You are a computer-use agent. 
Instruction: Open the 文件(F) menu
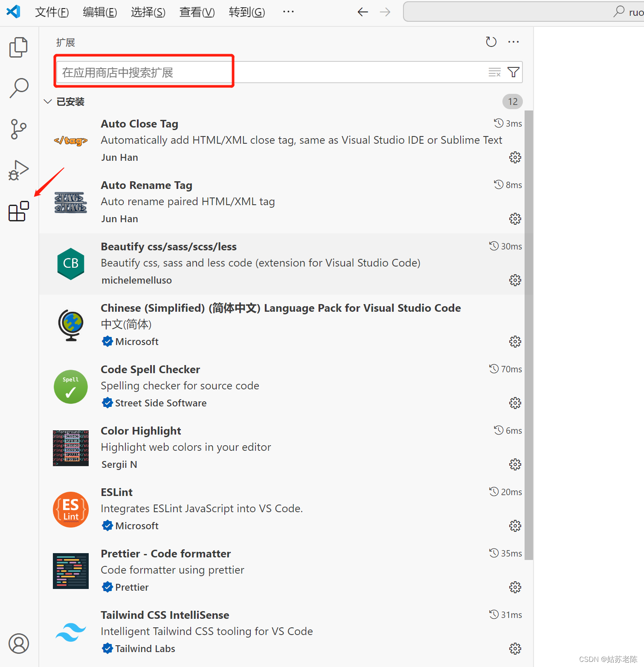pos(52,12)
